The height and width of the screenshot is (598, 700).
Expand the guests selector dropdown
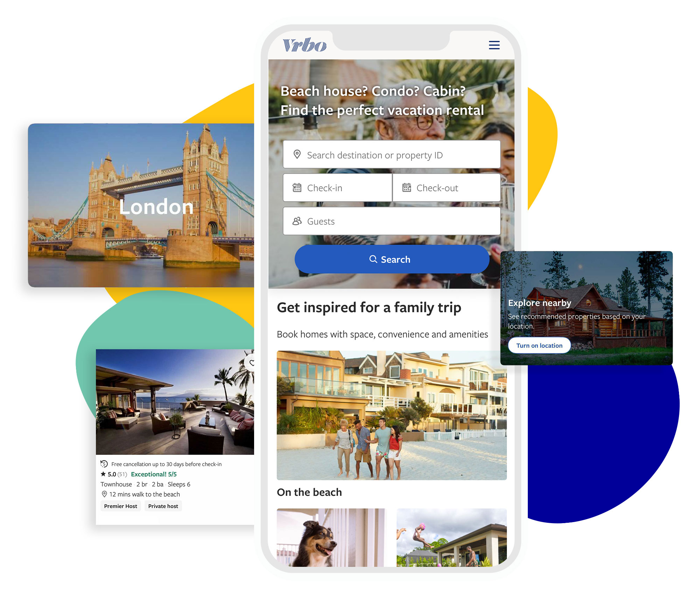[391, 221]
